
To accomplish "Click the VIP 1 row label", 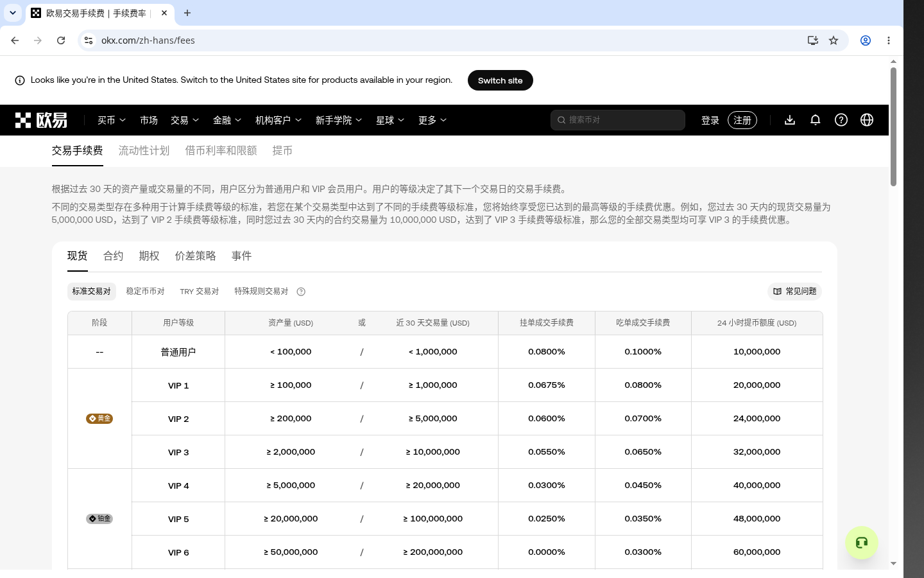I will point(178,385).
